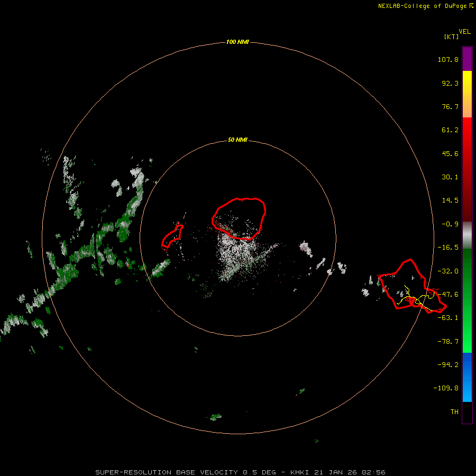
Task: Click the 14.5 velocity scale value
Action: tap(450, 200)
